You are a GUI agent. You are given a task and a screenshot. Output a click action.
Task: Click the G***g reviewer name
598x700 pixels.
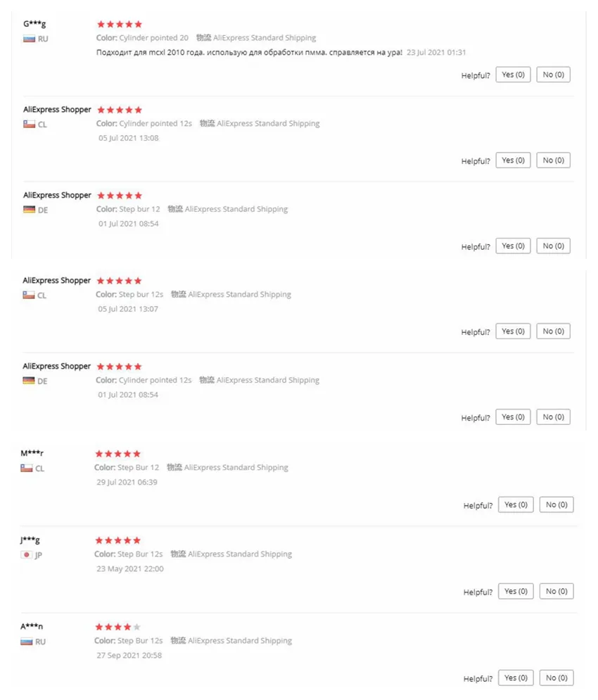34,24
